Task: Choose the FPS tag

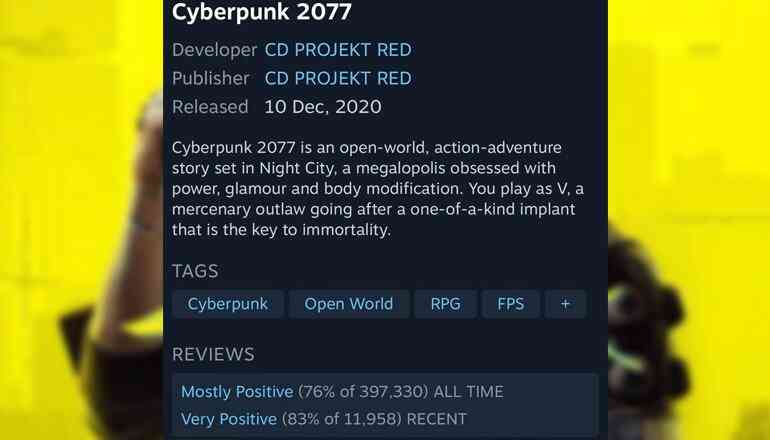Action: [x=511, y=304]
